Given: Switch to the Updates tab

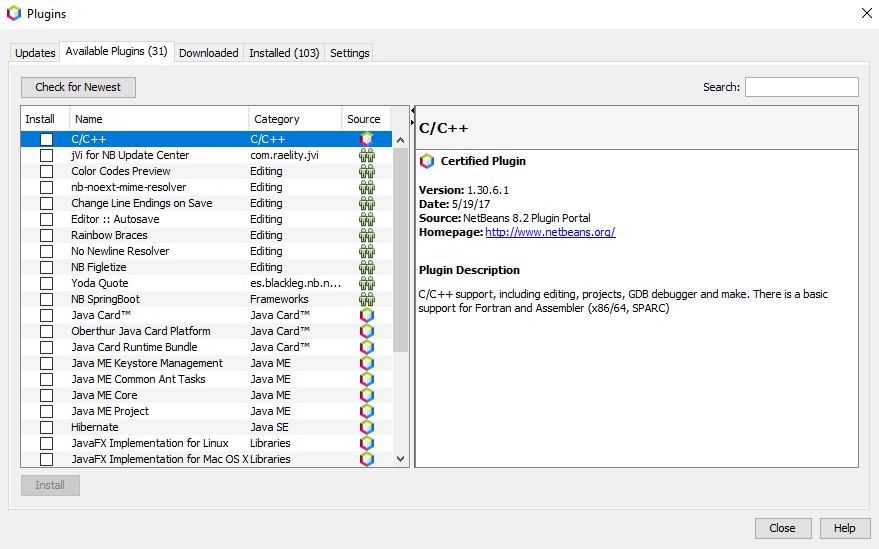Looking at the screenshot, I should [x=35, y=53].
